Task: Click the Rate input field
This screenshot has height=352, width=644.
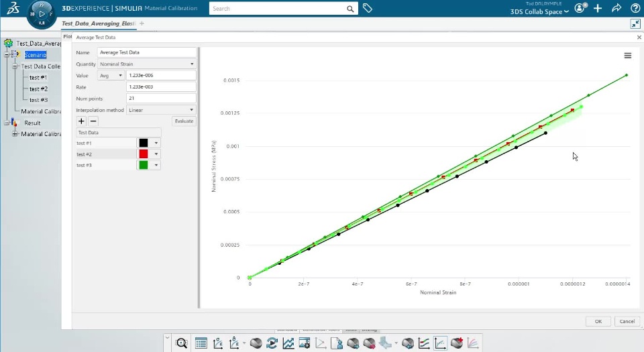Action: tap(161, 87)
